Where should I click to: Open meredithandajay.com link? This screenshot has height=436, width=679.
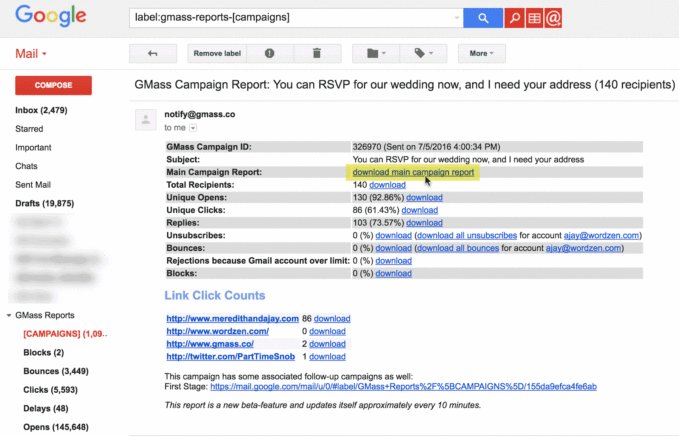pos(233,319)
